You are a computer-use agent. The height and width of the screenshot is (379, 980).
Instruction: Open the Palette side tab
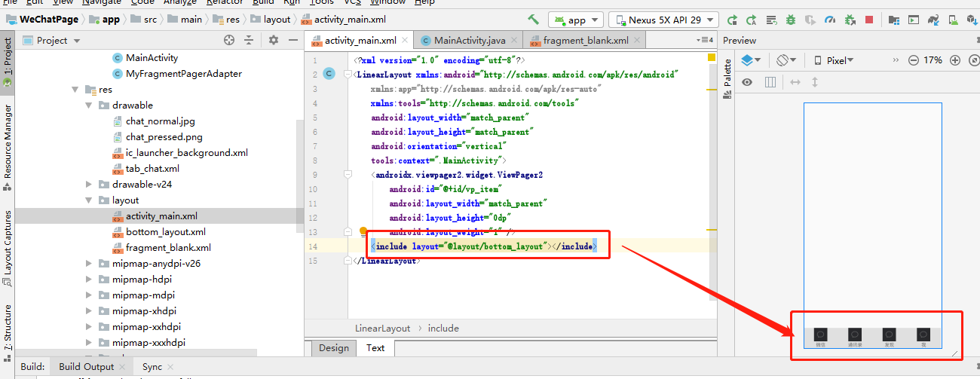[728, 79]
